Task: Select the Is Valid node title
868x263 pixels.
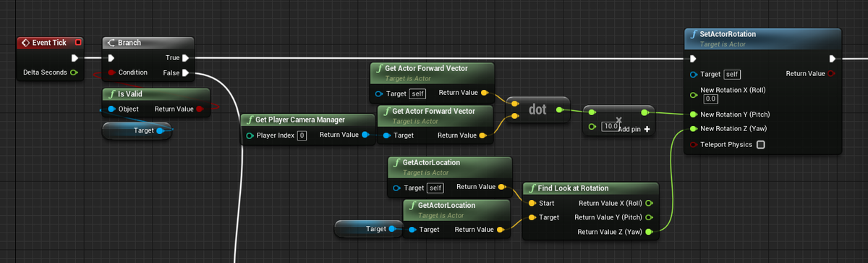Action: pos(130,94)
